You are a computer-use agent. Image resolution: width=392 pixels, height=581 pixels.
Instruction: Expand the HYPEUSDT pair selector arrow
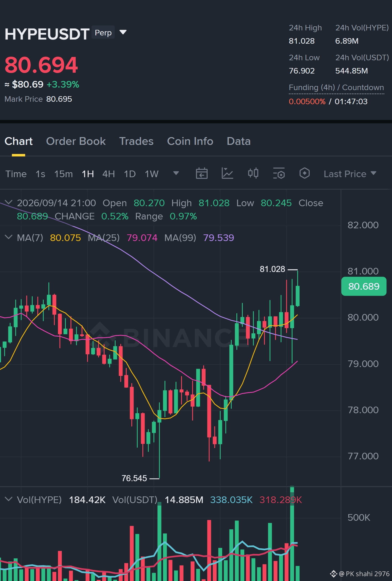coord(123,32)
